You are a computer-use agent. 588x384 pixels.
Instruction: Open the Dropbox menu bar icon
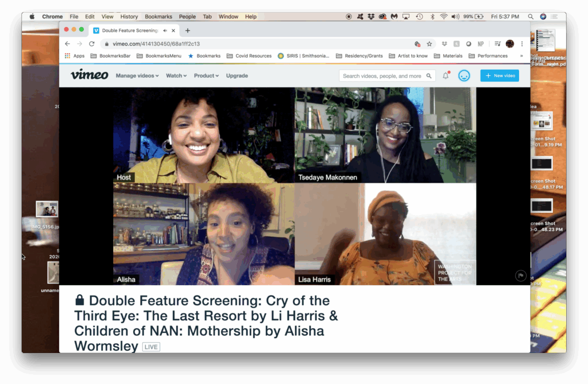[x=370, y=17]
